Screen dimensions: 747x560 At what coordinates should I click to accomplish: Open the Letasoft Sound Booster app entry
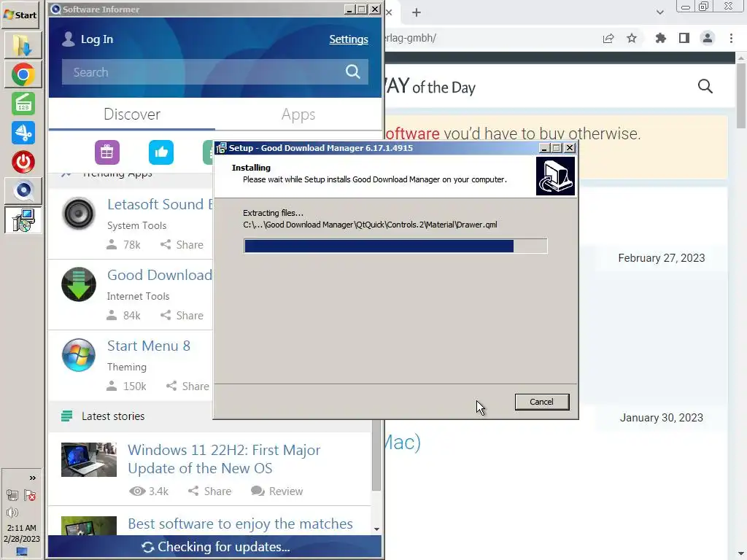click(160, 204)
